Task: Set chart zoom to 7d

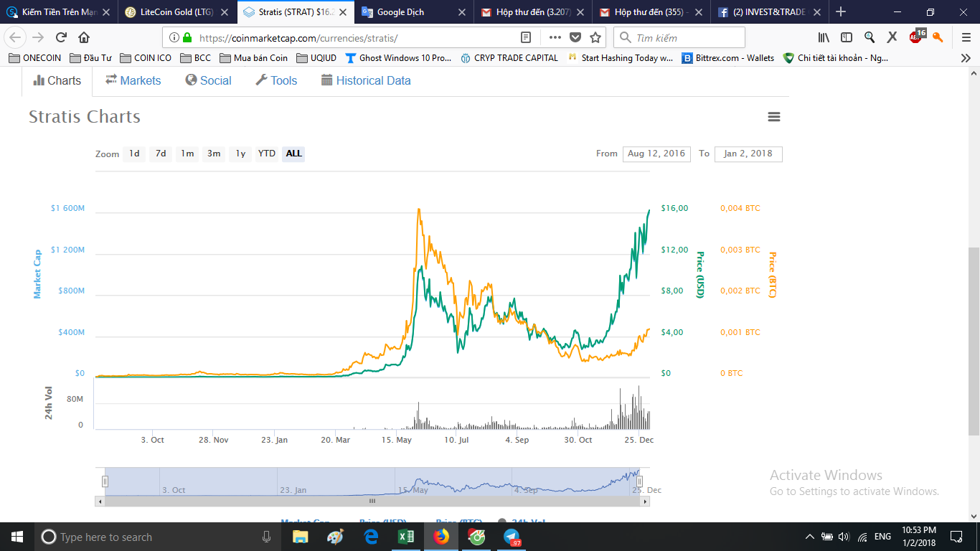Action: click(161, 154)
